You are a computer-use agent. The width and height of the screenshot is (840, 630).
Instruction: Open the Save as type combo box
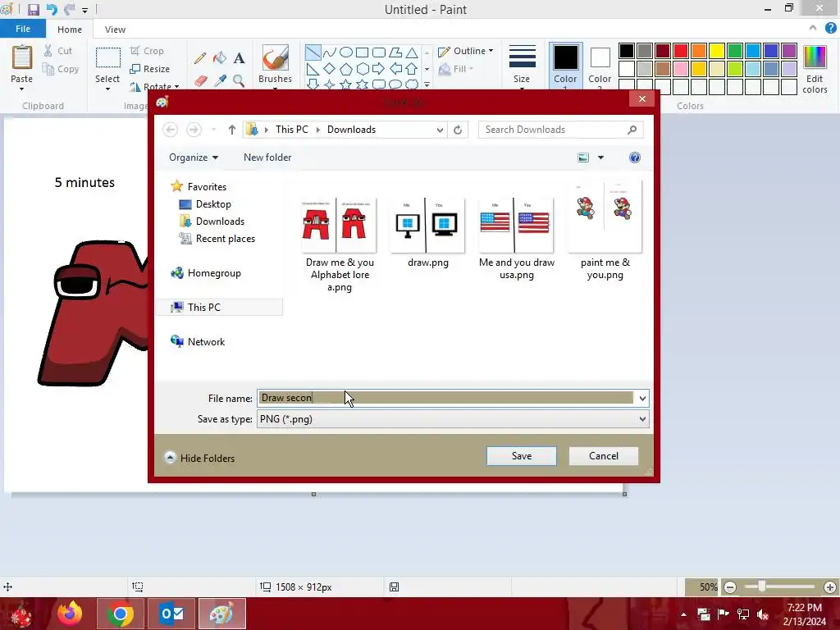453,419
